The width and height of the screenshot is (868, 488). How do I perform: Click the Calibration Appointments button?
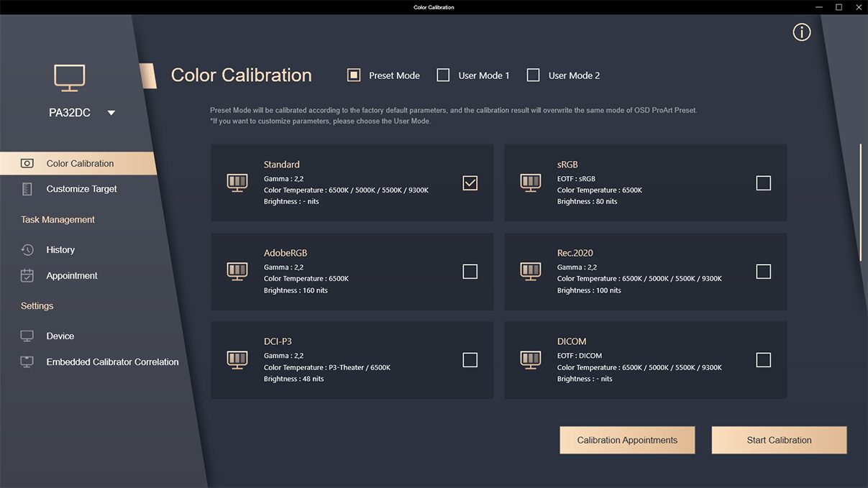click(x=627, y=440)
